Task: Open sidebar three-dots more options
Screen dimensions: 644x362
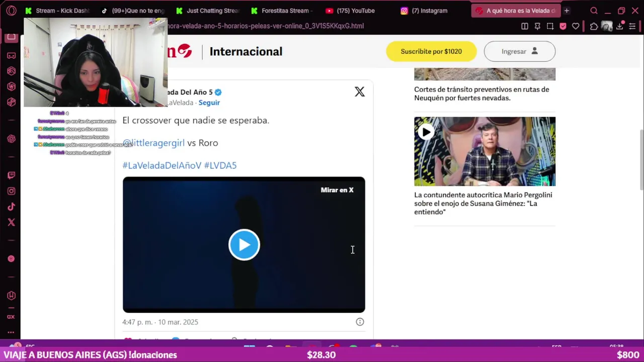Action: pos(11,332)
